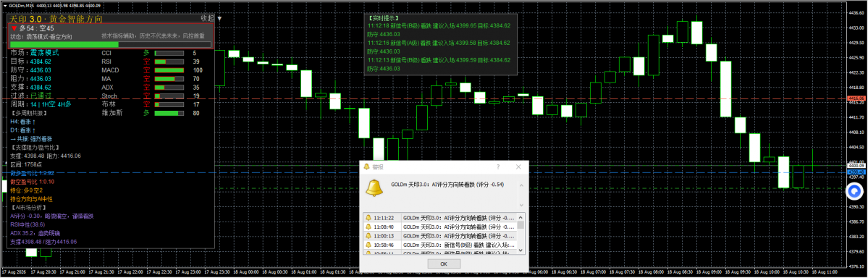Click the 区间: 1758点 text

tap(27, 164)
